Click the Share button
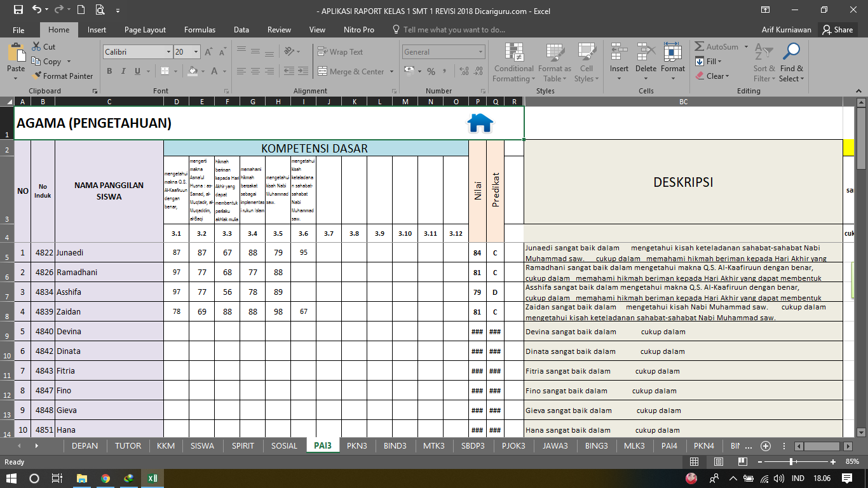868x488 pixels. tap(837, 30)
